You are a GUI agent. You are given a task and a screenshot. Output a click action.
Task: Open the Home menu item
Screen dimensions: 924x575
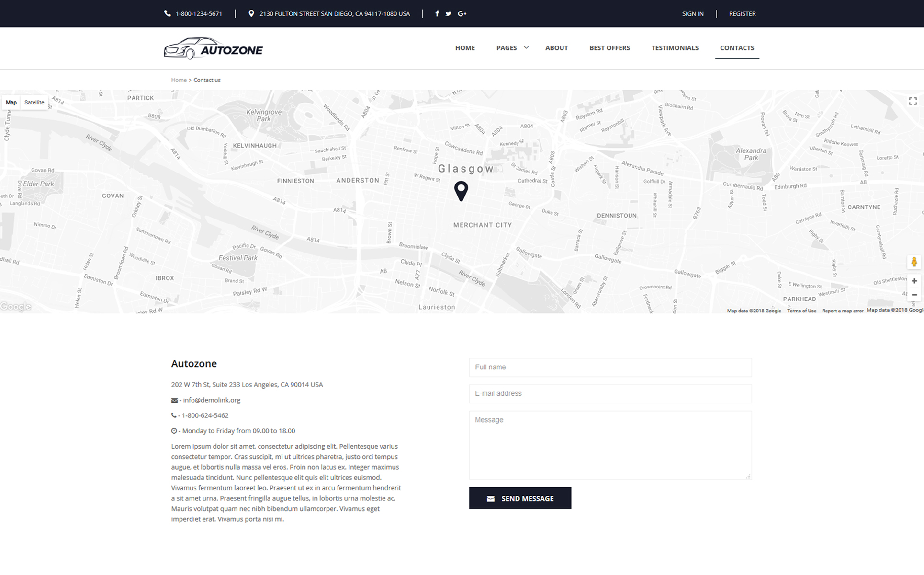point(465,48)
